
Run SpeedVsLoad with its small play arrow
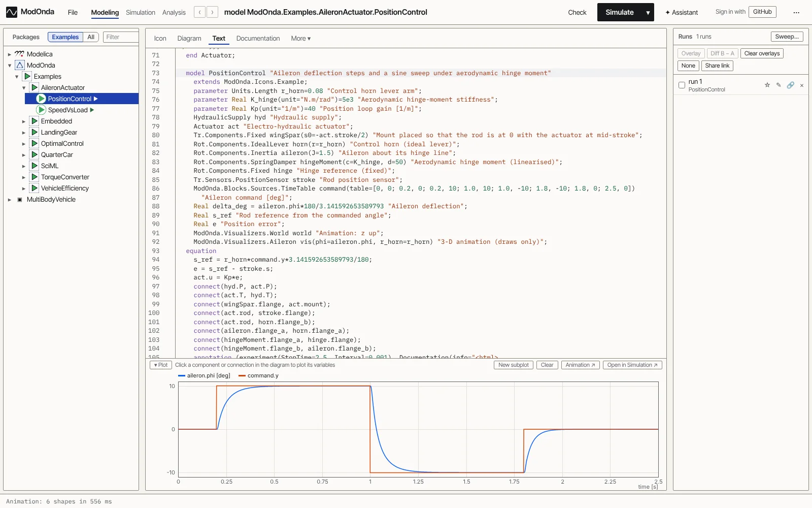click(x=92, y=110)
